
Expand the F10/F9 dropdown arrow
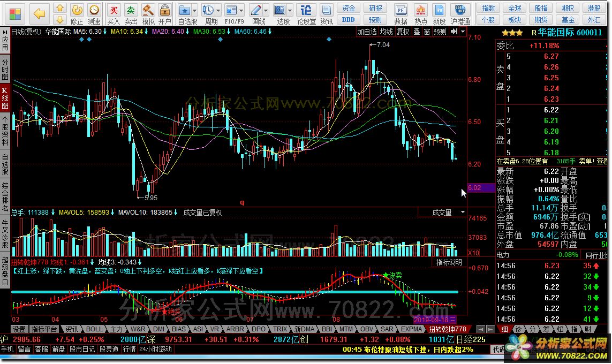tap(242, 11)
